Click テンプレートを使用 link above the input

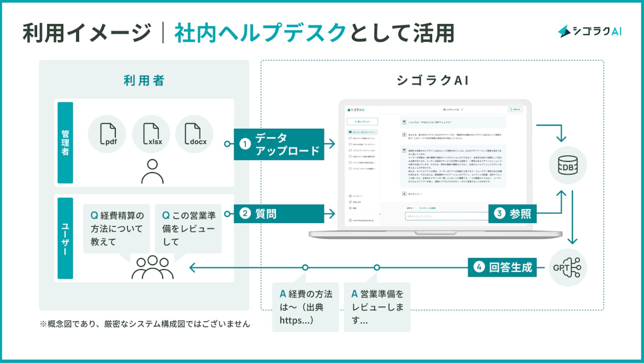point(428,208)
